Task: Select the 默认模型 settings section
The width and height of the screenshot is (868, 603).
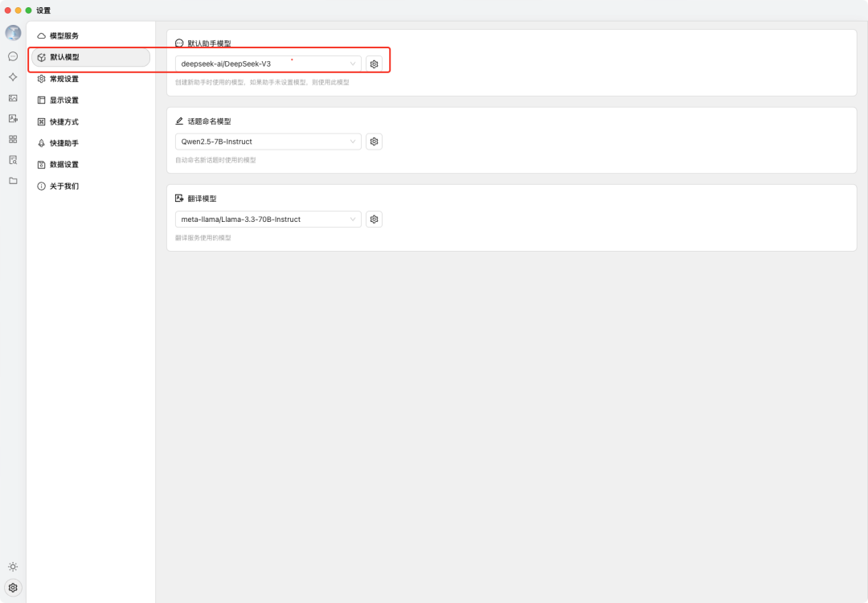Action: 90,57
